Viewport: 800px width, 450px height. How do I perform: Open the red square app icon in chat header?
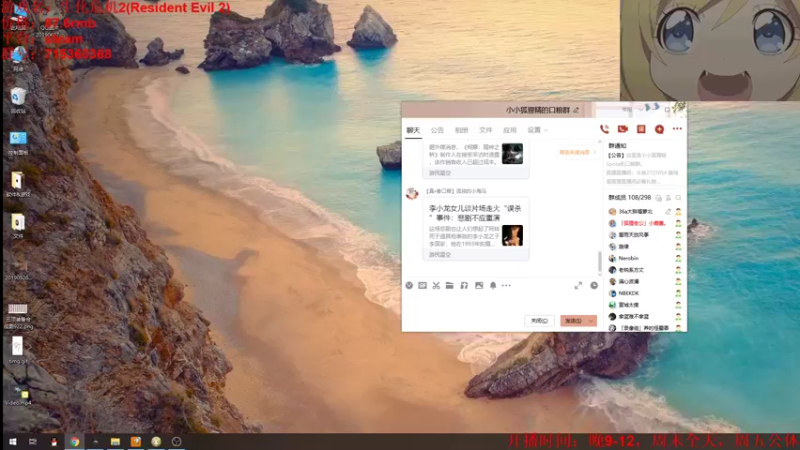tap(641, 129)
